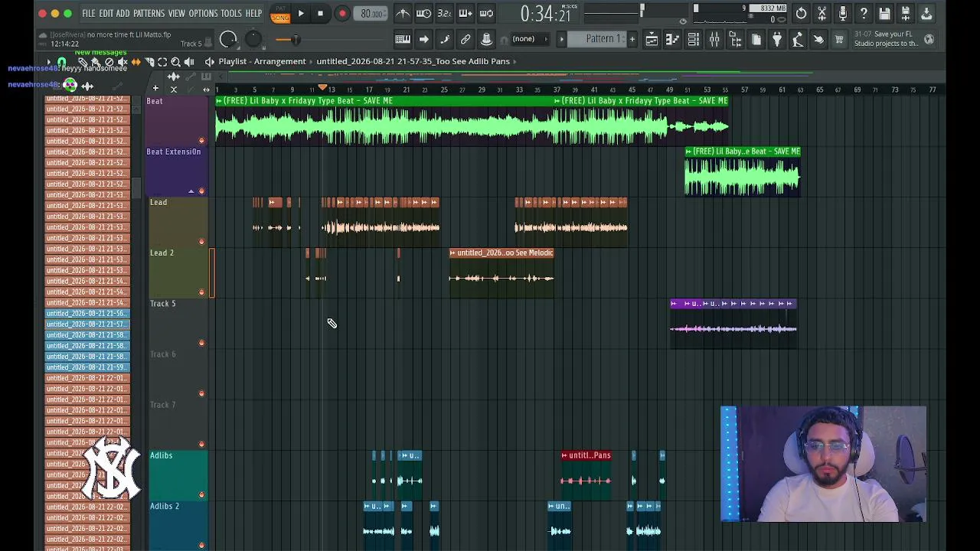Click the undo history icon
The width and height of the screenshot is (980, 551).
click(x=801, y=14)
